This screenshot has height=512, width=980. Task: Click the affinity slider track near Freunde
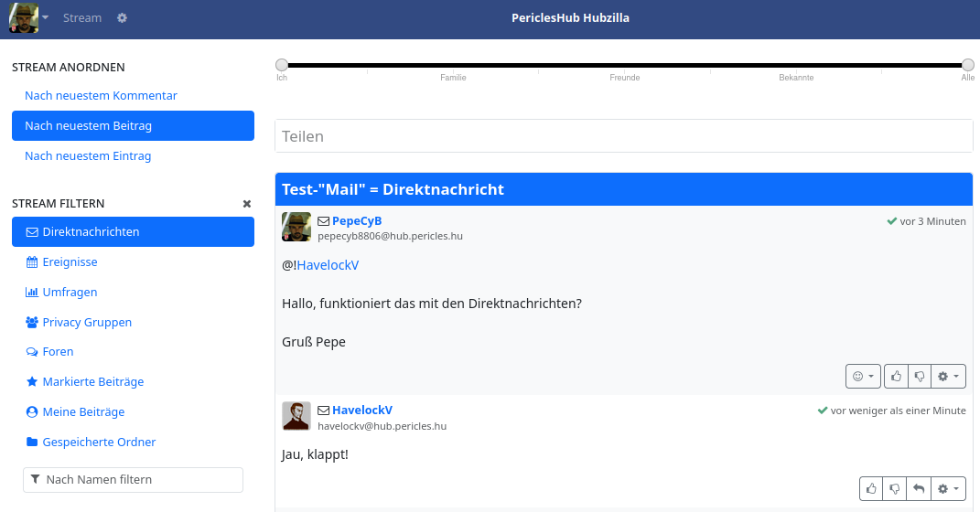coord(625,65)
